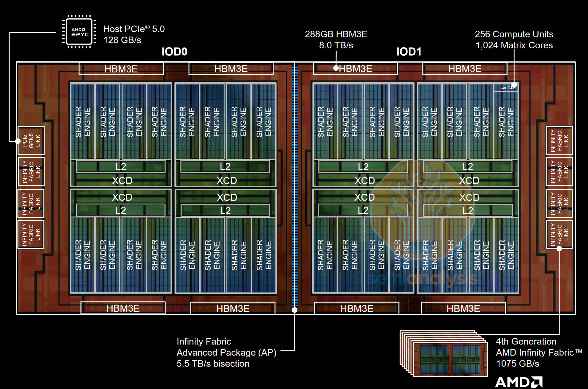Screen dimensions: 588x389
Task: Click the IOD1 heading label
Action: point(409,52)
